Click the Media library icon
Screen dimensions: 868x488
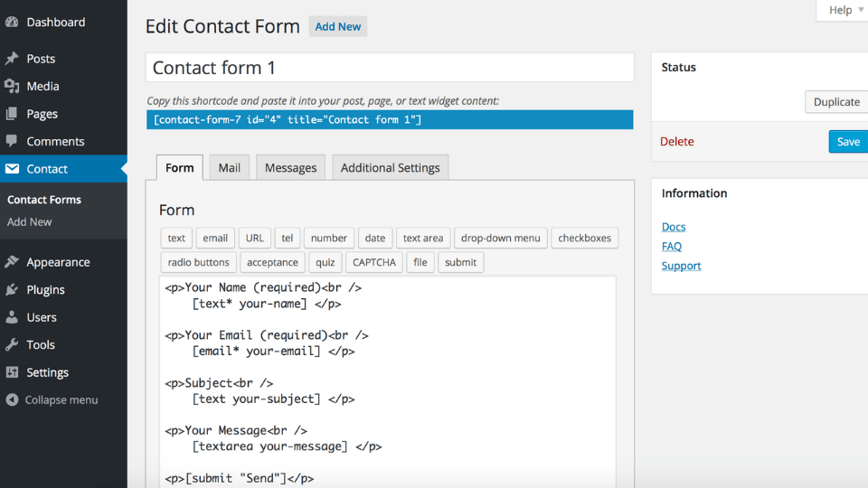[x=12, y=87]
